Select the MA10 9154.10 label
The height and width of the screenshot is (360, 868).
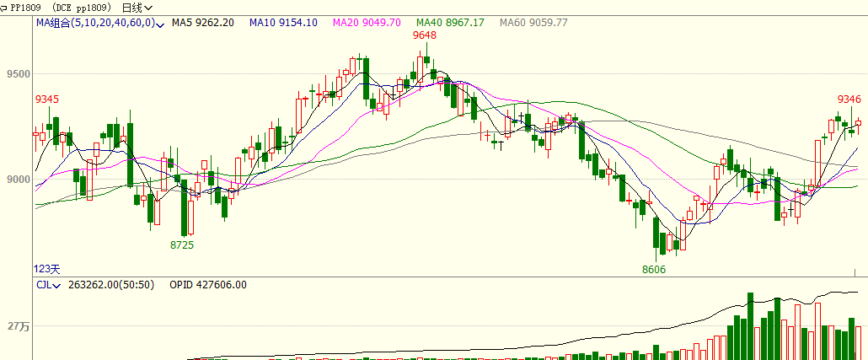[x=283, y=23]
